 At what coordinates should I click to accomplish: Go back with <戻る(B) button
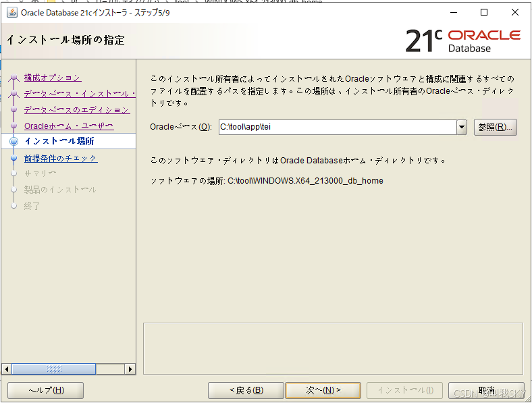click(x=246, y=390)
